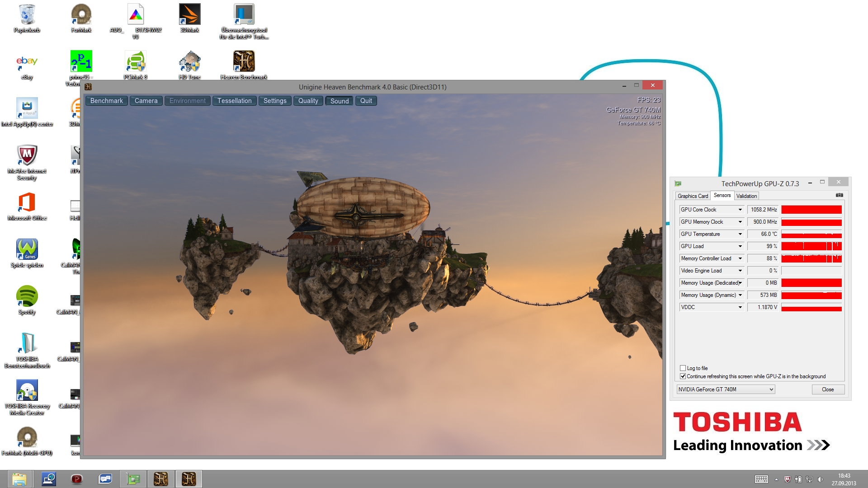Open the GPU Load sensor dropdown

[740, 246]
